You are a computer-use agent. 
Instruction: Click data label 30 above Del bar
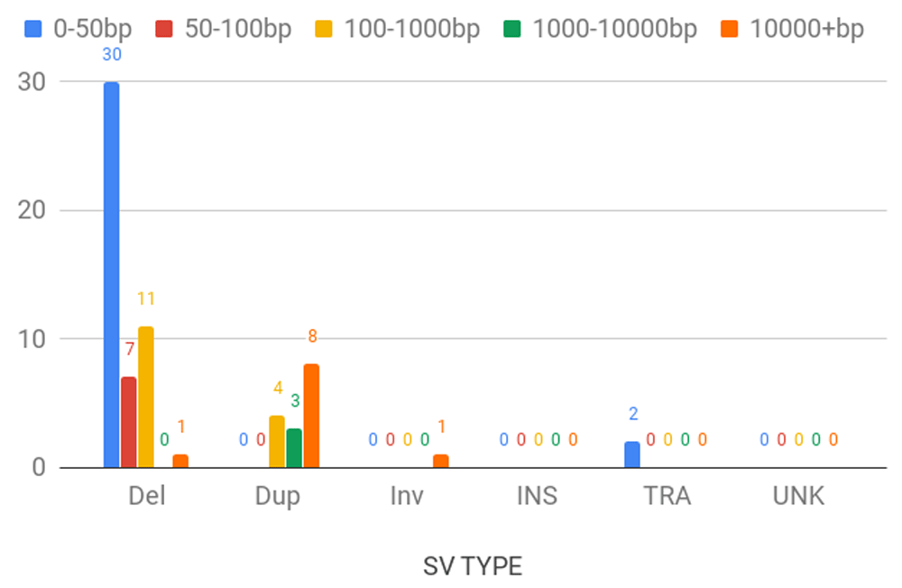(x=112, y=55)
